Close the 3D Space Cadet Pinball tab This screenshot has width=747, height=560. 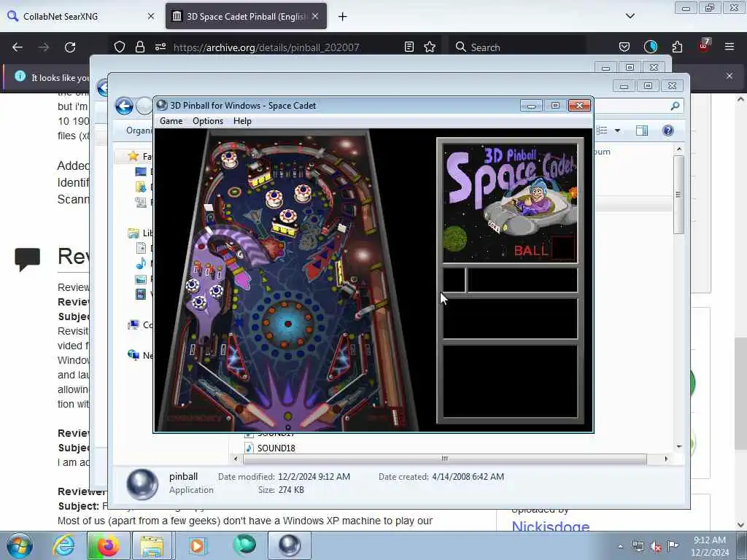click(315, 16)
